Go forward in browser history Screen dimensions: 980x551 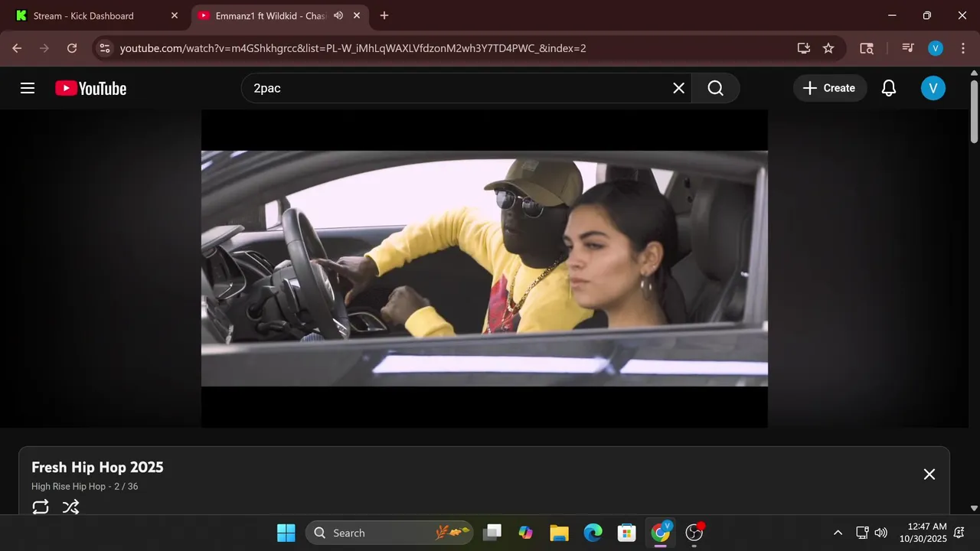(44, 48)
